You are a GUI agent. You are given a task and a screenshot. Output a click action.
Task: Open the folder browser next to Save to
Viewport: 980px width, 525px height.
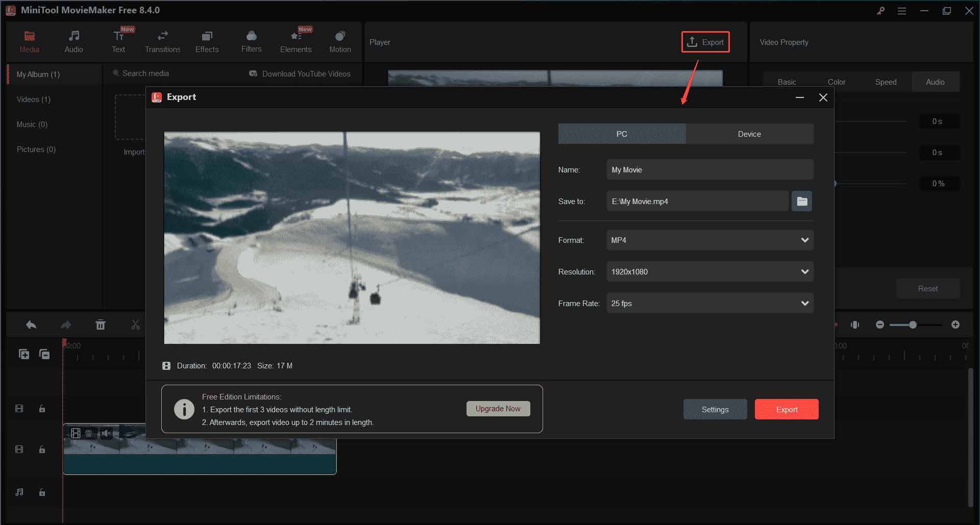click(x=802, y=201)
